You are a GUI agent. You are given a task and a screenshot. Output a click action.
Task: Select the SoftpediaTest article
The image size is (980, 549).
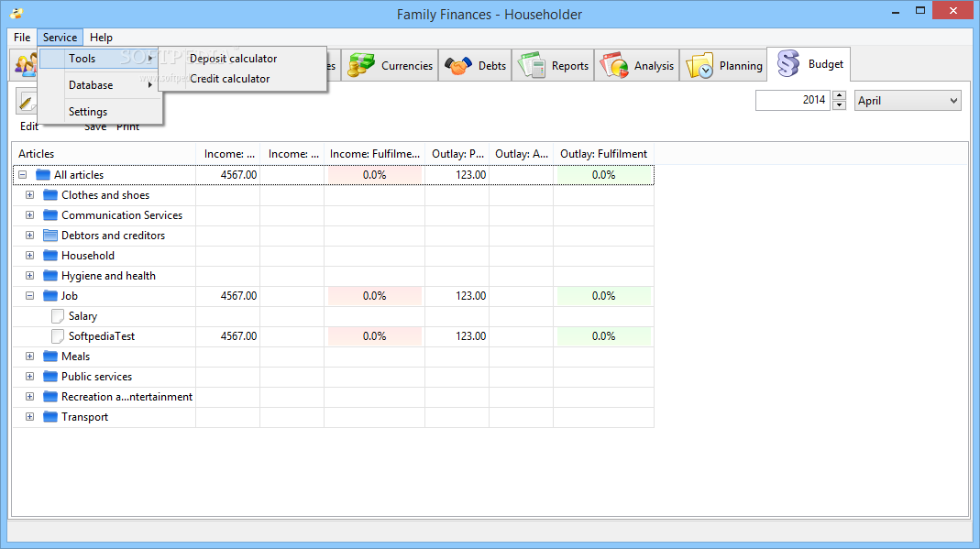click(x=101, y=336)
